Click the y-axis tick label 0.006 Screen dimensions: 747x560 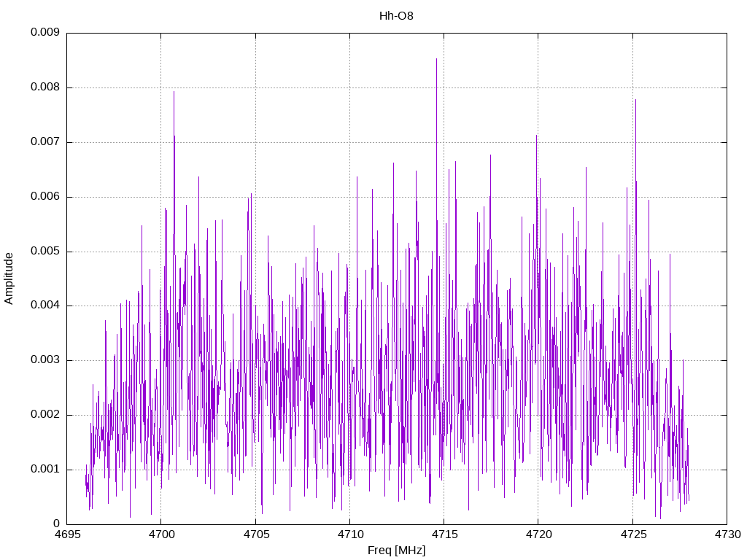tap(45, 196)
